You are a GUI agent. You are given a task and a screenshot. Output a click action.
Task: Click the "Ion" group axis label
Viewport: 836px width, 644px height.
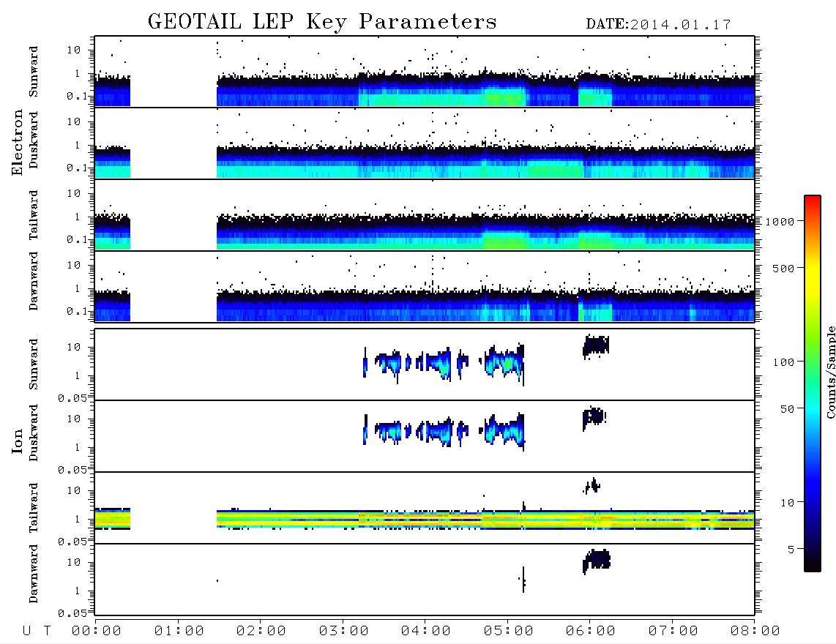[x=18, y=441]
